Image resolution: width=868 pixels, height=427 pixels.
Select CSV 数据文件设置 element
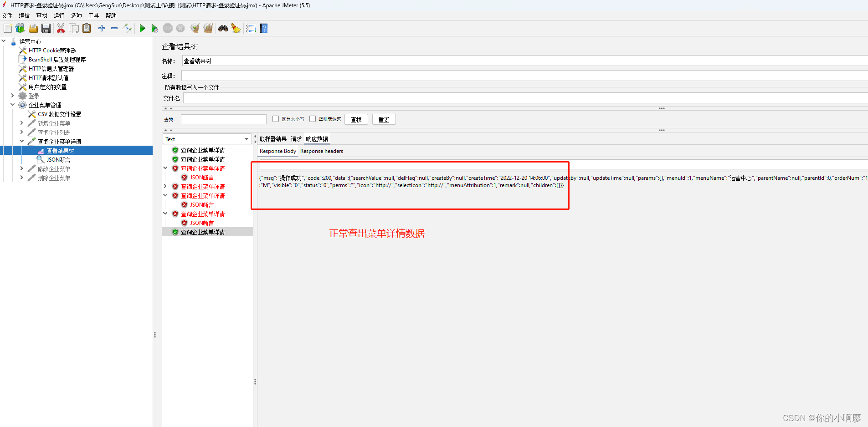click(59, 114)
